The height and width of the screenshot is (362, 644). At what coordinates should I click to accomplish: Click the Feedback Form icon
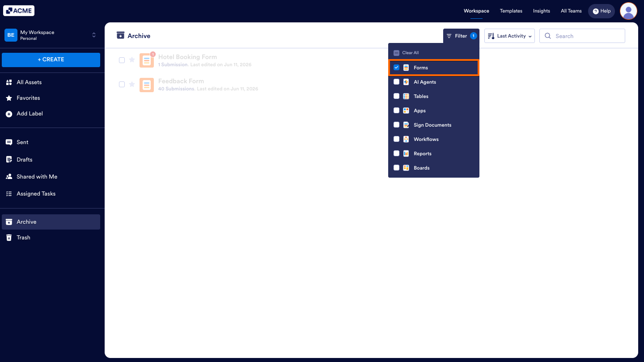[147, 85]
